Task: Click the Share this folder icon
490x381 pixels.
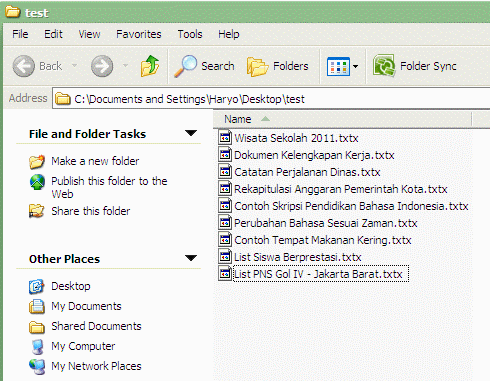Action: 37,211
